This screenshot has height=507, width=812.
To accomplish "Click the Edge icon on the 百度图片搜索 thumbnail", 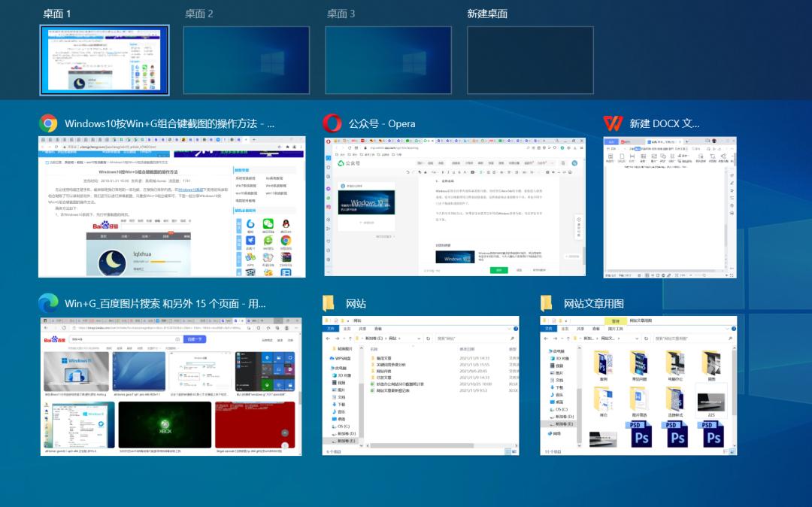I will (50, 304).
